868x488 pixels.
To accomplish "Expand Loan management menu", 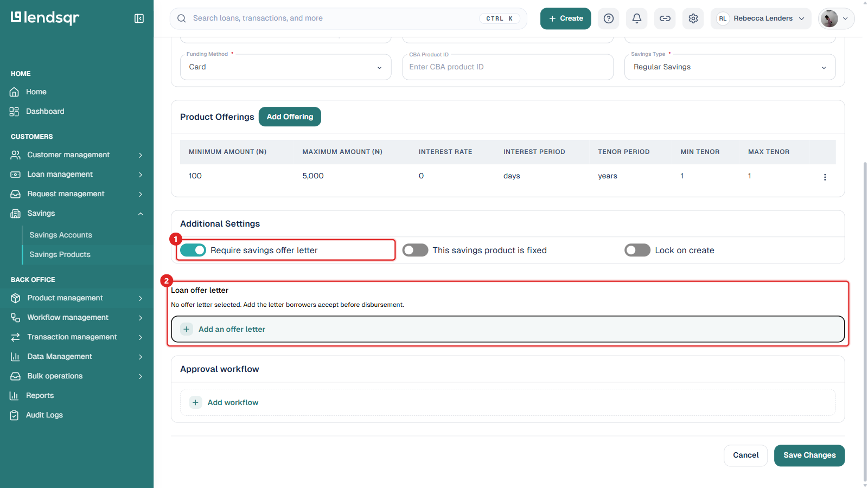I will pyautogui.click(x=76, y=174).
